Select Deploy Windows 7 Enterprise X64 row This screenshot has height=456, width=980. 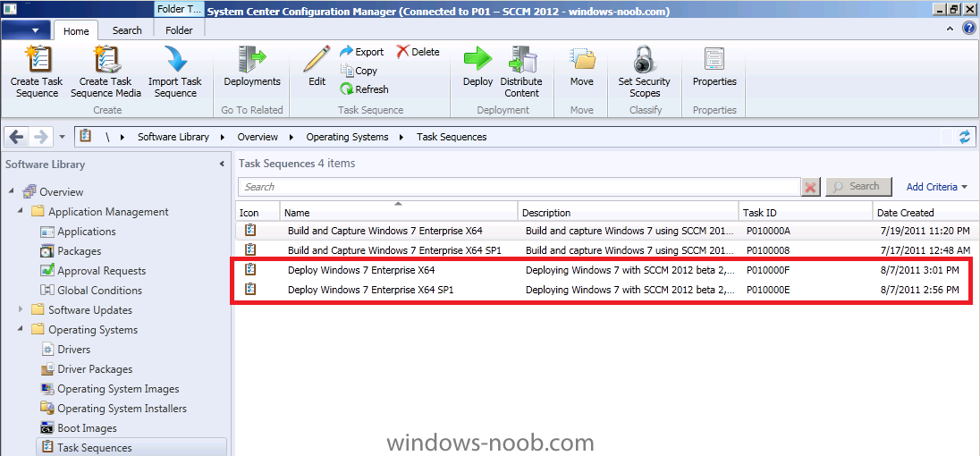(605, 270)
